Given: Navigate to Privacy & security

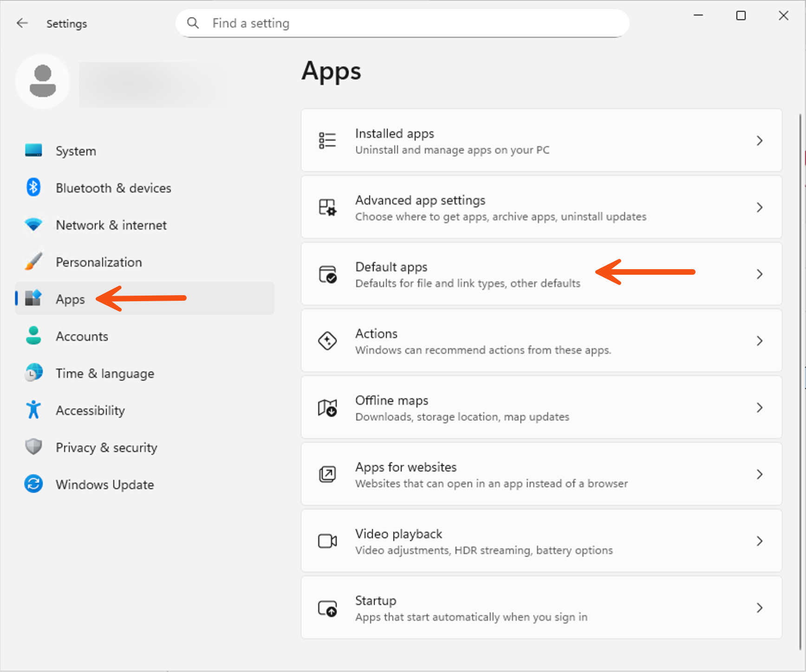Looking at the screenshot, I should pyautogui.click(x=145, y=448).
